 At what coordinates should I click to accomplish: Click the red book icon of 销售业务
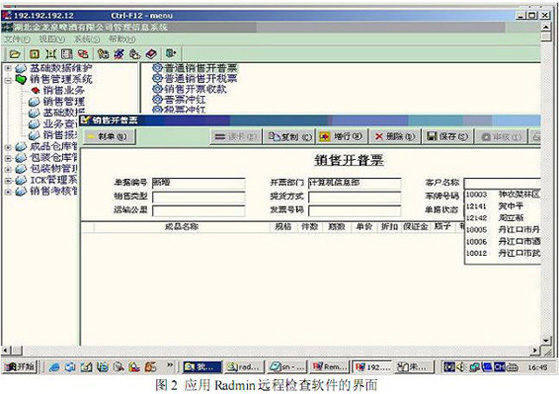point(35,91)
